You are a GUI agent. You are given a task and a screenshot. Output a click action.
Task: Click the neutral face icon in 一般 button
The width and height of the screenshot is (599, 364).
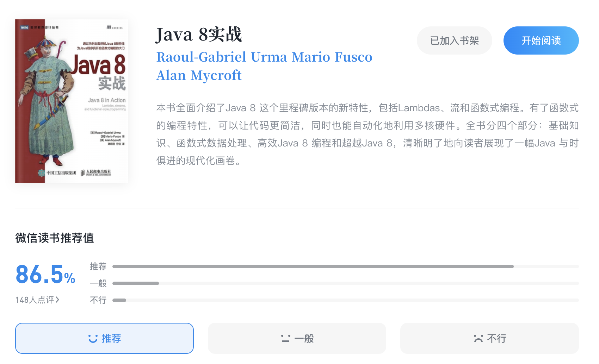[x=286, y=339]
